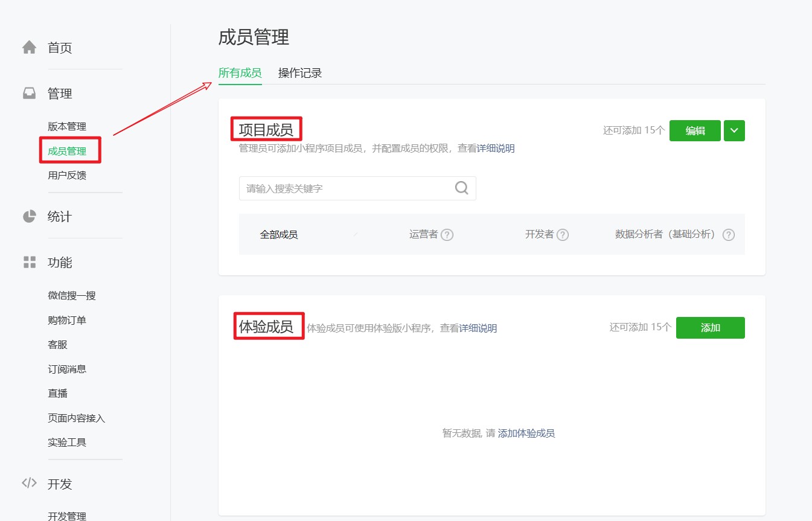Viewport: 812px width, 521px height.
Task: Click the 编辑 button for 项目成员
Action: [x=695, y=130]
